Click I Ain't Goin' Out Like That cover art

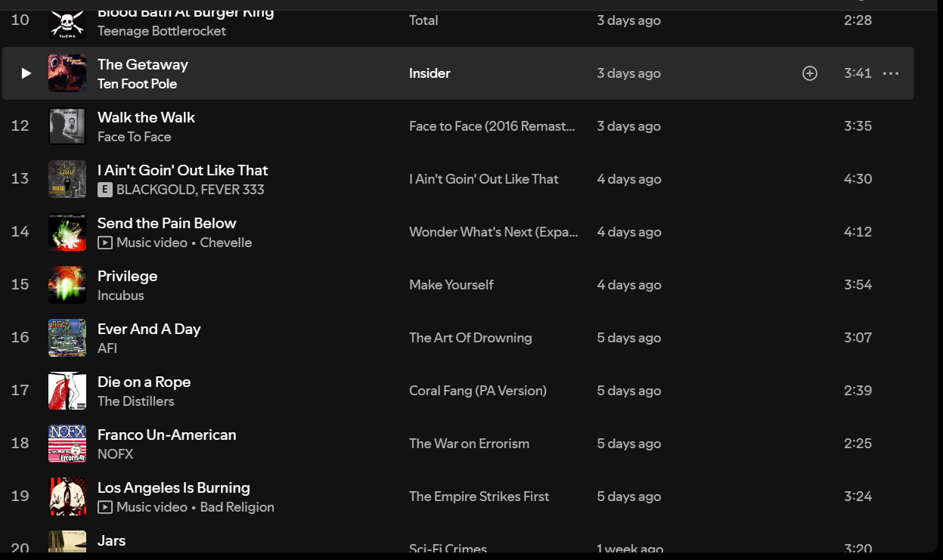(67, 179)
